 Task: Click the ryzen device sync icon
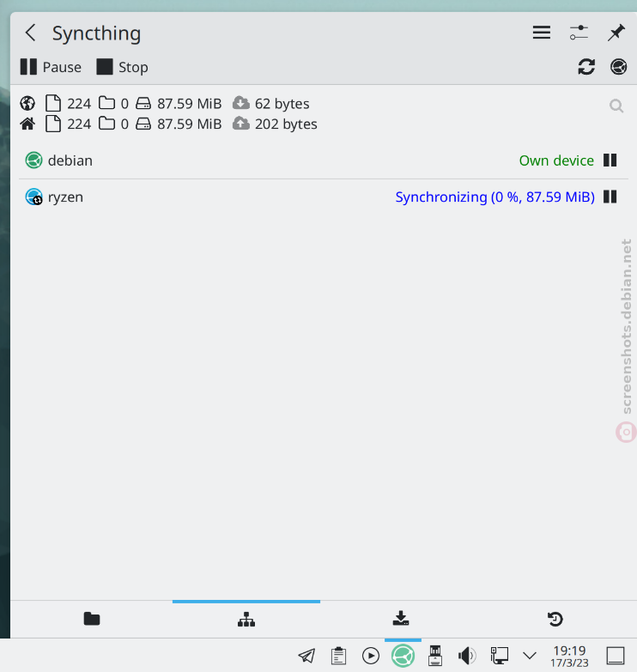tap(33, 197)
